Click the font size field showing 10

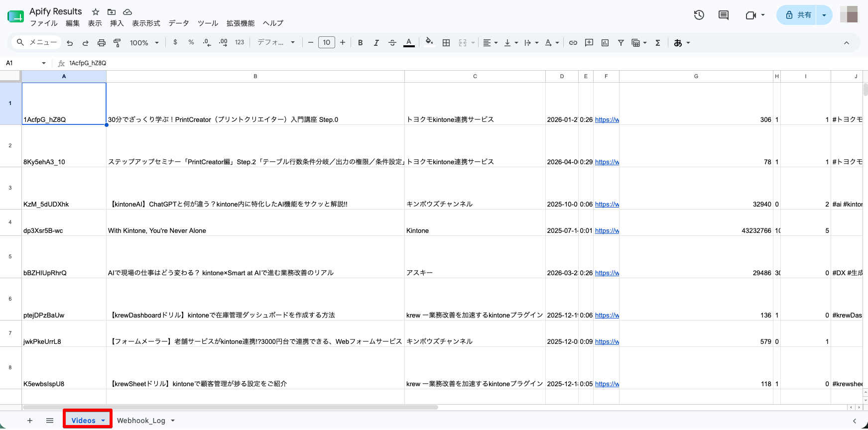[327, 43]
